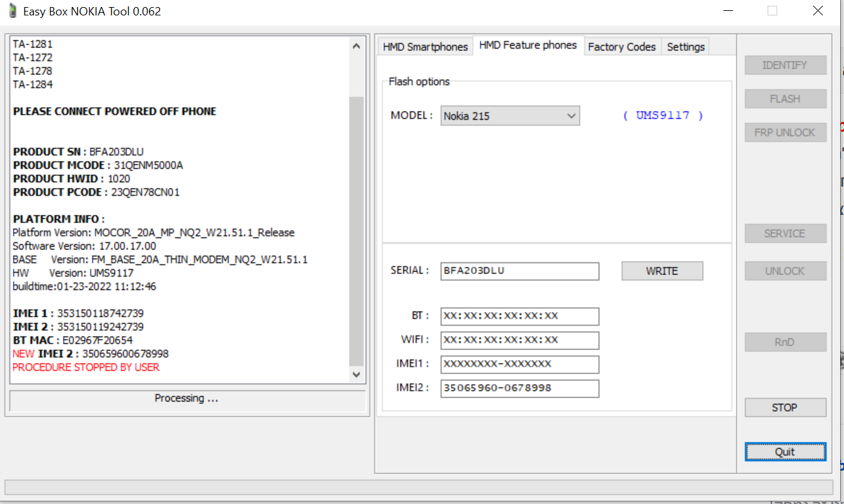The image size is (844, 504).
Task: Click the RnD button
Action: pyautogui.click(x=785, y=342)
